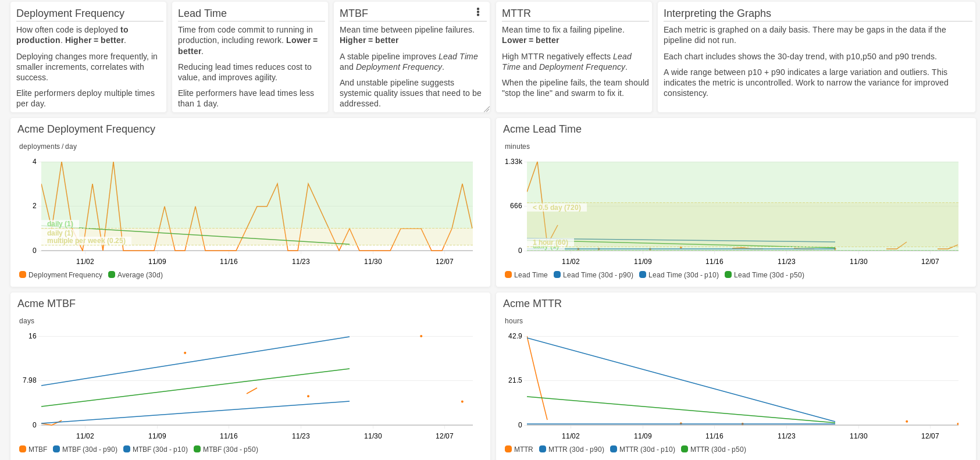Viewport: 980px width, 460px height.
Task: Click the MTBF data point near 12/07
Action: tap(462, 401)
